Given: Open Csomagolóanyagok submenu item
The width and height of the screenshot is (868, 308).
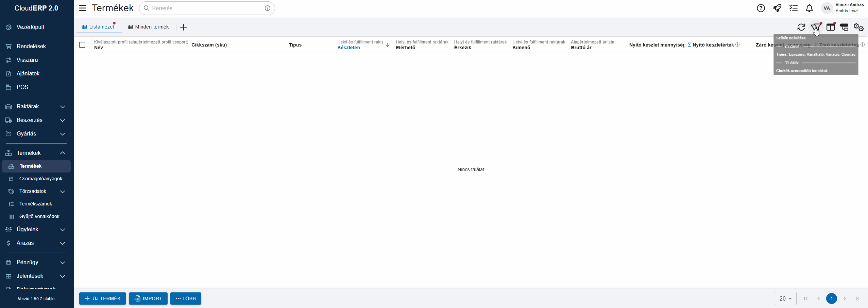Looking at the screenshot, I should pyautogui.click(x=37, y=179).
